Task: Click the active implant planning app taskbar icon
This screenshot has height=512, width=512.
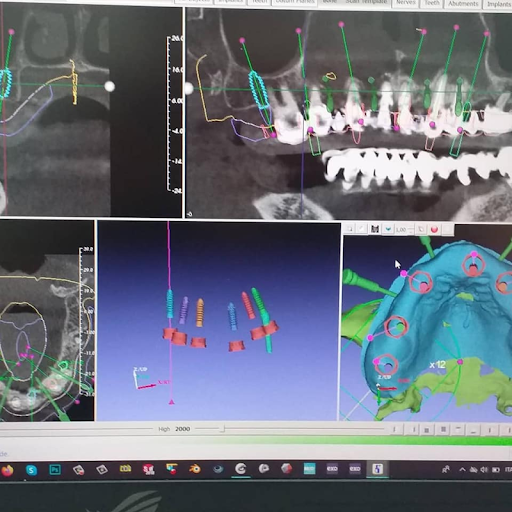Action: [x=377, y=469]
